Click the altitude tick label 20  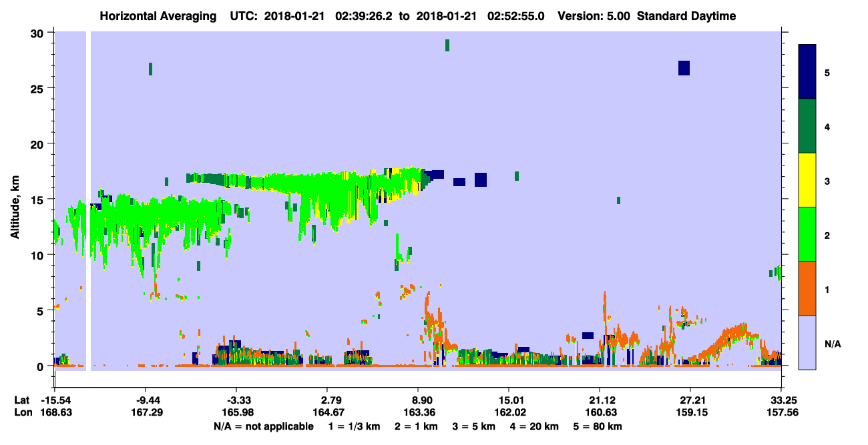39,144
